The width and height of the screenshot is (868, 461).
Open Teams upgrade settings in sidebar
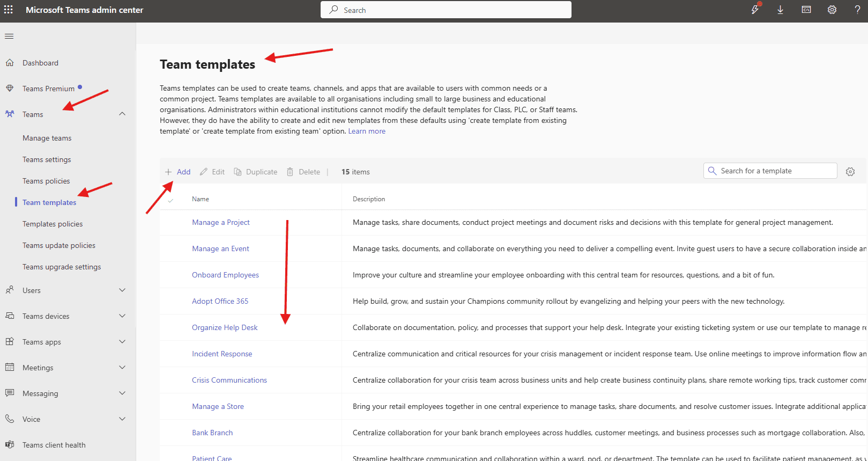[62, 267]
